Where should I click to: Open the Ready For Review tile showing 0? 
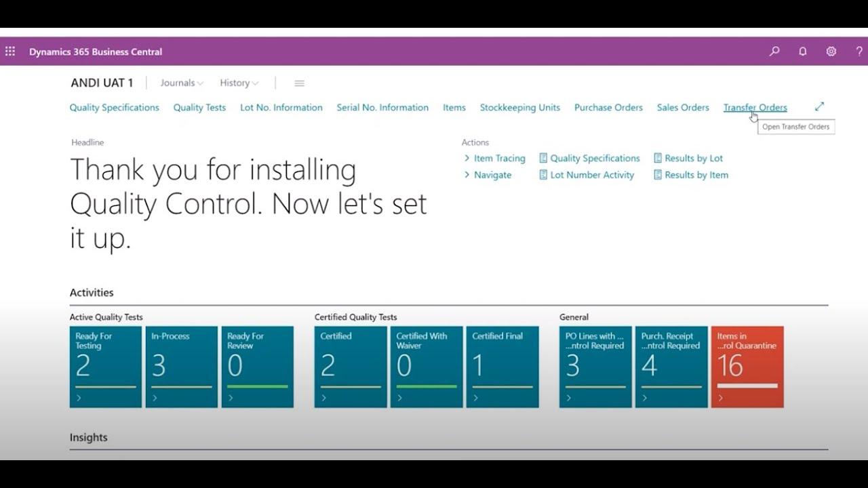coord(258,367)
